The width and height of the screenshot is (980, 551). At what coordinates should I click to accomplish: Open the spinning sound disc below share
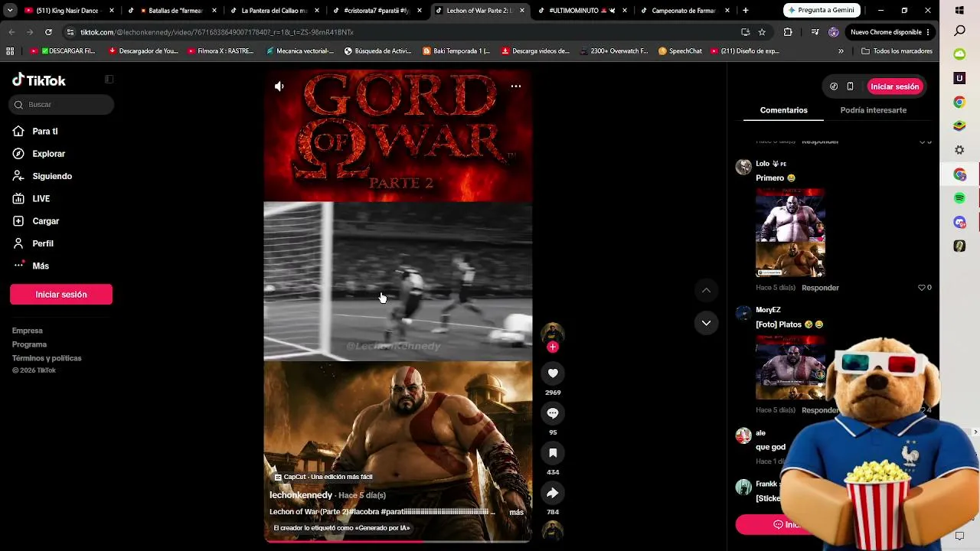(x=553, y=530)
